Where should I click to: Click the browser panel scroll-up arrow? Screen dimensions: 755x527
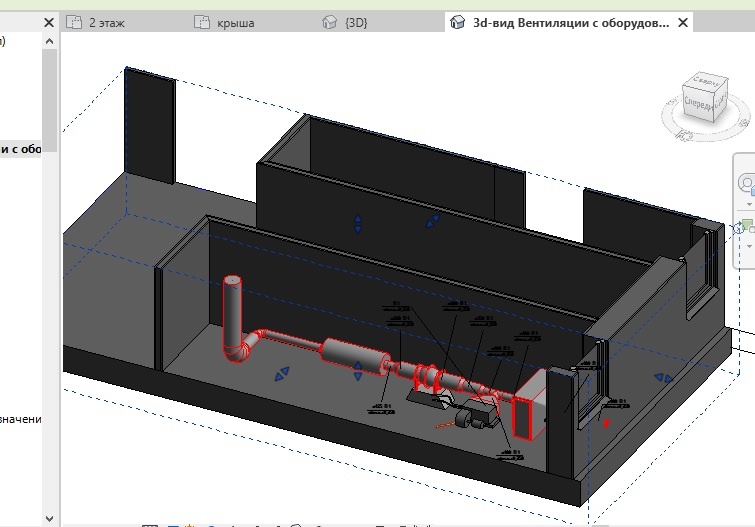(49, 41)
